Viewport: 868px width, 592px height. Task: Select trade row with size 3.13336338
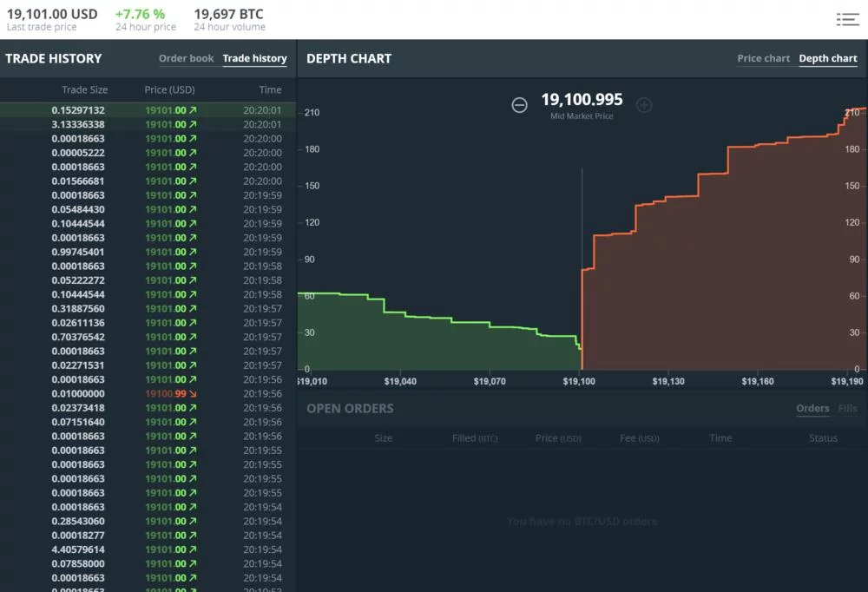click(x=148, y=125)
